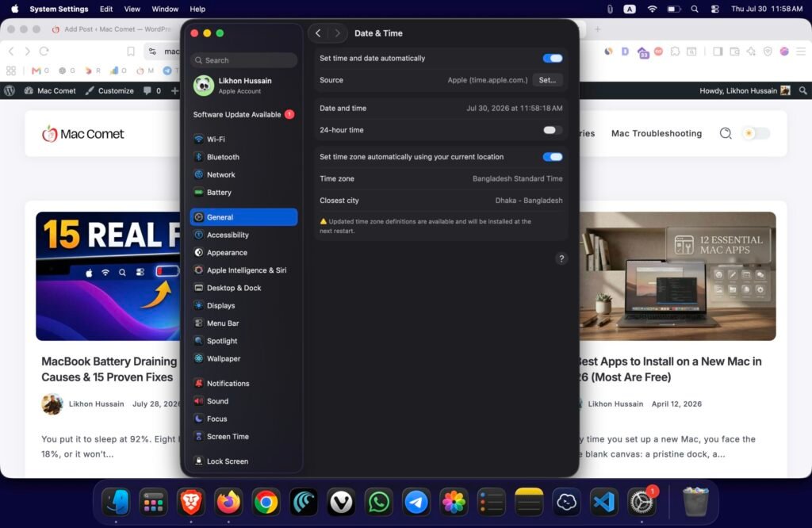Open System Settings icon in the Dock
This screenshot has width=812, height=528.
(642, 502)
